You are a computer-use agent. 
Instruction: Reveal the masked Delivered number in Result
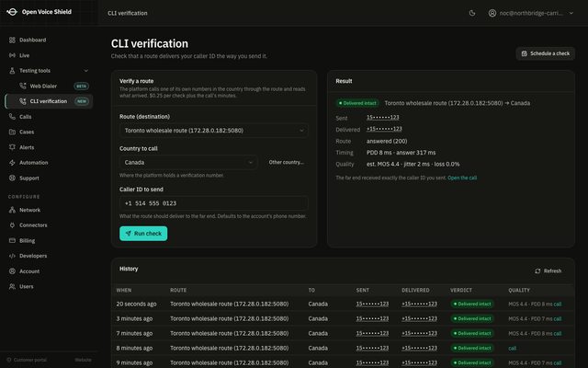[384, 129]
